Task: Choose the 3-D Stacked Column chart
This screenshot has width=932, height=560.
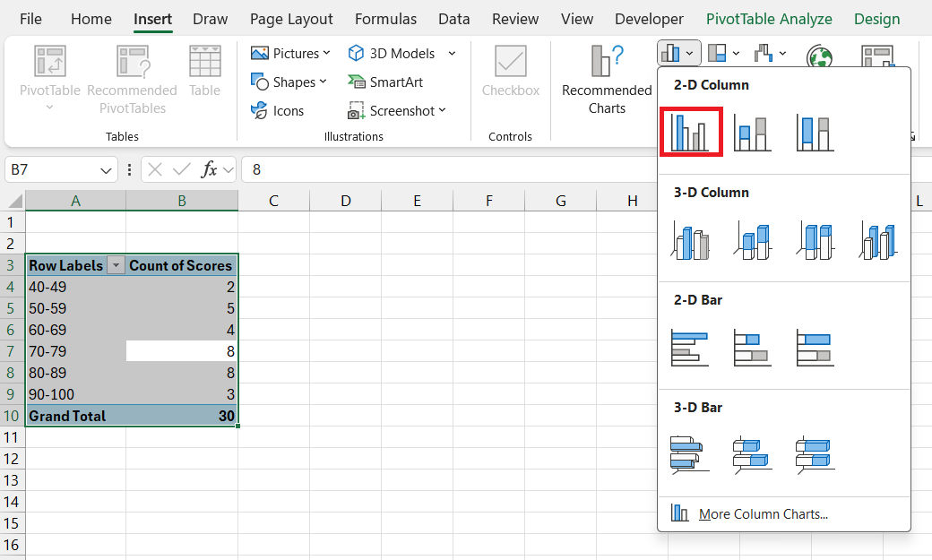Action: (753, 241)
